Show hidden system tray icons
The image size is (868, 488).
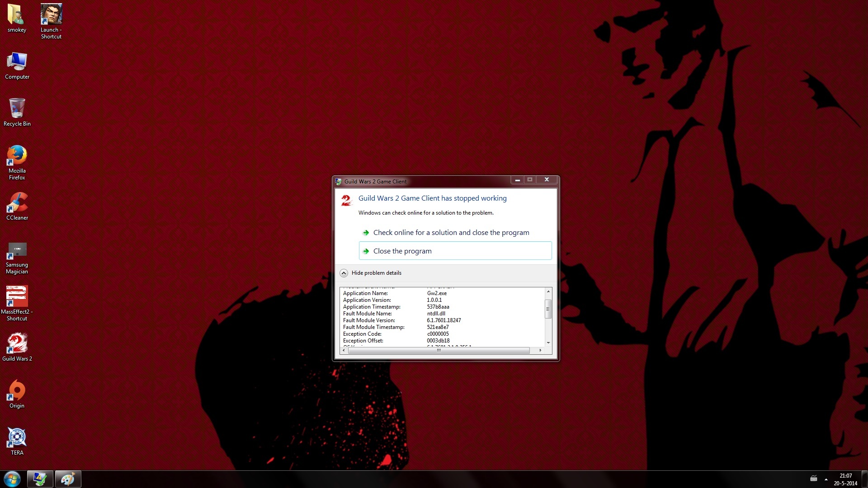(x=826, y=479)
